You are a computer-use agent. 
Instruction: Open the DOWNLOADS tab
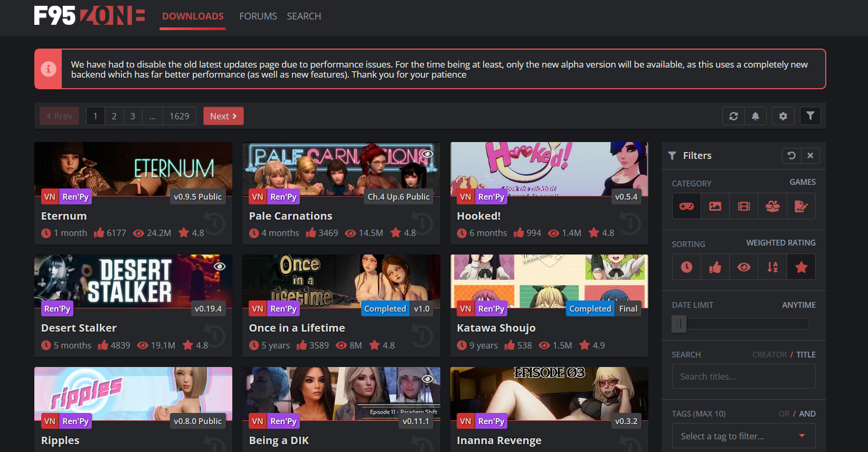click(193, 16)
